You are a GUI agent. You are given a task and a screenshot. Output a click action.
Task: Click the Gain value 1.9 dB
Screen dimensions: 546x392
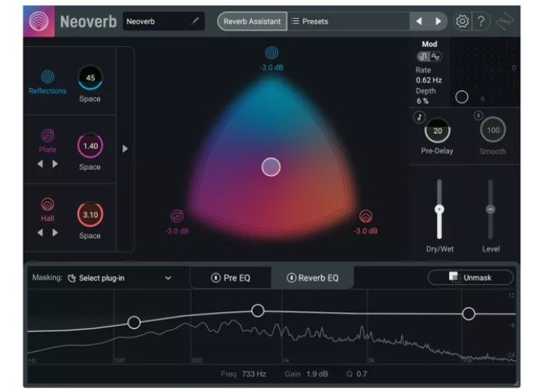click(x=317, y=374)
